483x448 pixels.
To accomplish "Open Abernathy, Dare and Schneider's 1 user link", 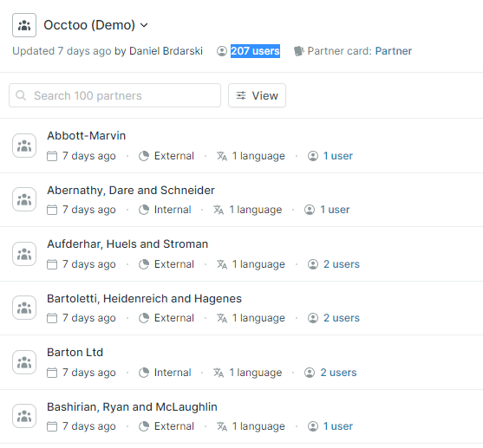I will tap(335, 210).
